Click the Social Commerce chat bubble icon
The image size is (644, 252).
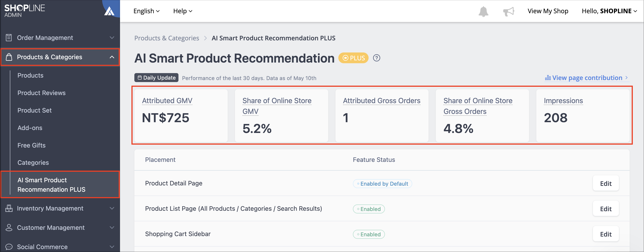(x=9, y=247)
